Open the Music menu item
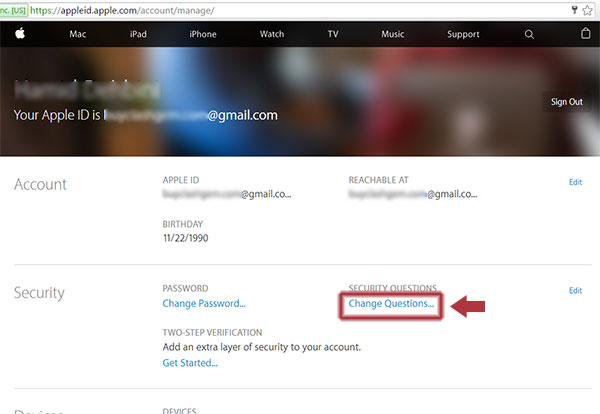Screen dimensions: 600x414 pos(393,34)
